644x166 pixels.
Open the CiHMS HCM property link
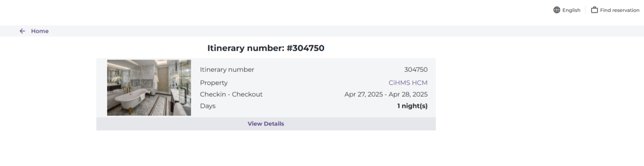pyautogui.click(x=408, y=83)
